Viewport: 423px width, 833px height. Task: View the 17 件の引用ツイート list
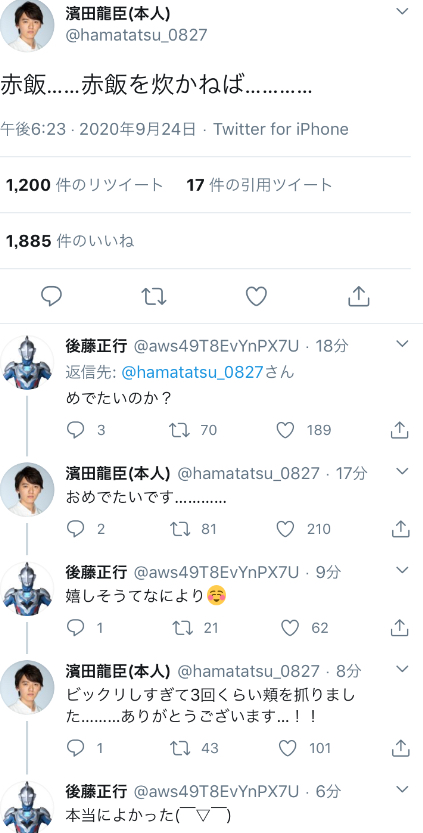click(259, 185)
